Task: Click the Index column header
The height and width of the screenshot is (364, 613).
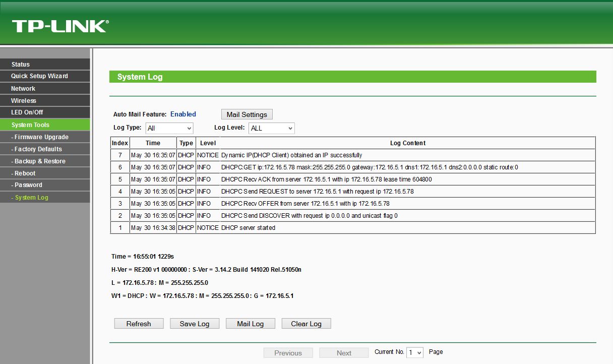Action: click(120, 143)
